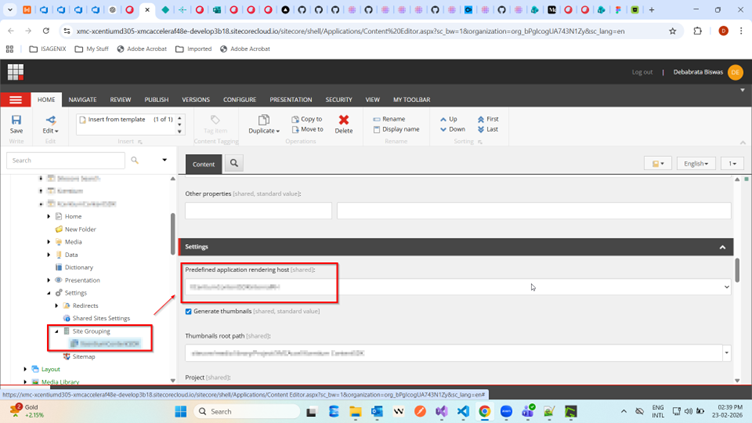Open Windows Start menu
752x423 pixels.
[x=180, y=411]
